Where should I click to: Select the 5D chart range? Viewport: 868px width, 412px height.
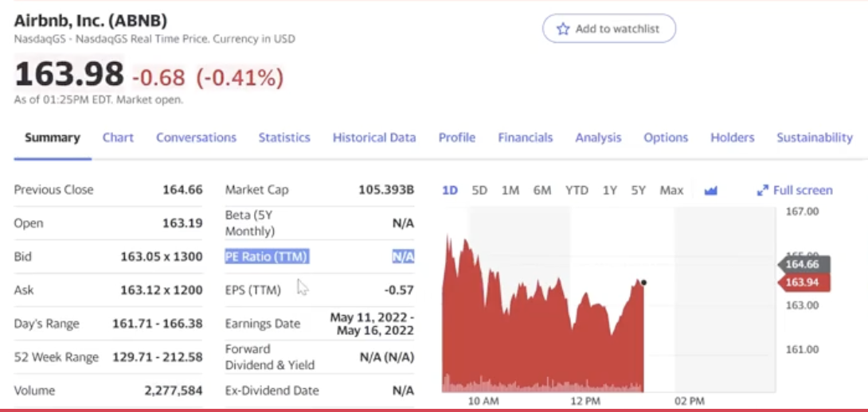[x=479, y=191]
